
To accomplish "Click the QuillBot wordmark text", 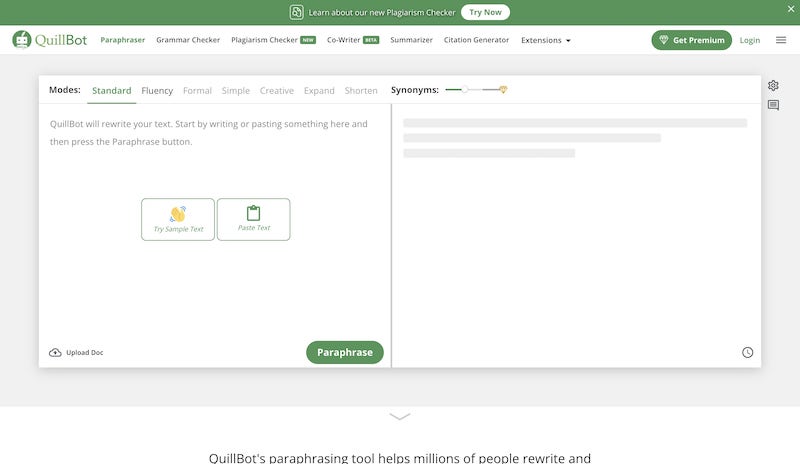I will pyautogui.click(x=61, y=40).
